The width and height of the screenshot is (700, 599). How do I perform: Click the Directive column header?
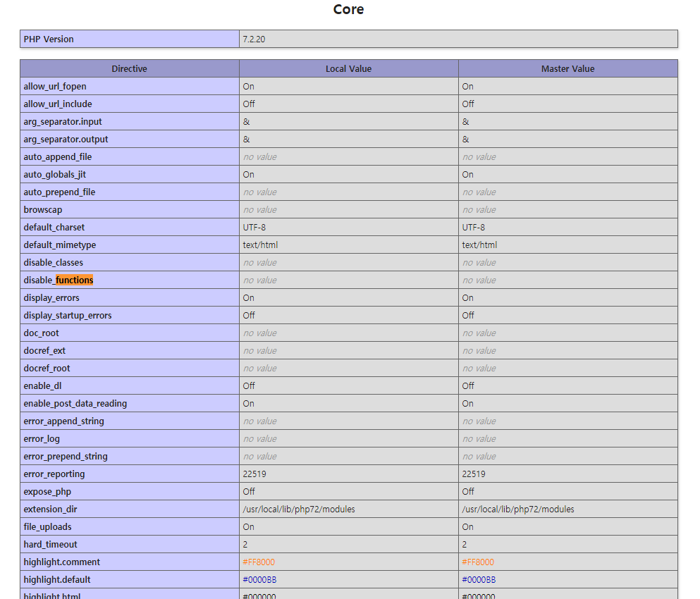[129, 69]
